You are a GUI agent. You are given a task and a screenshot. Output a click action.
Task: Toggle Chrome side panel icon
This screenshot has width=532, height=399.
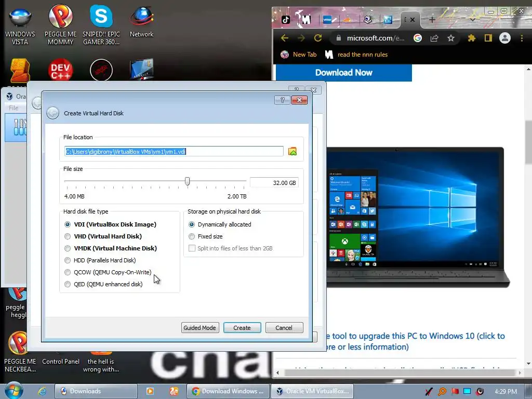point(488,38)
